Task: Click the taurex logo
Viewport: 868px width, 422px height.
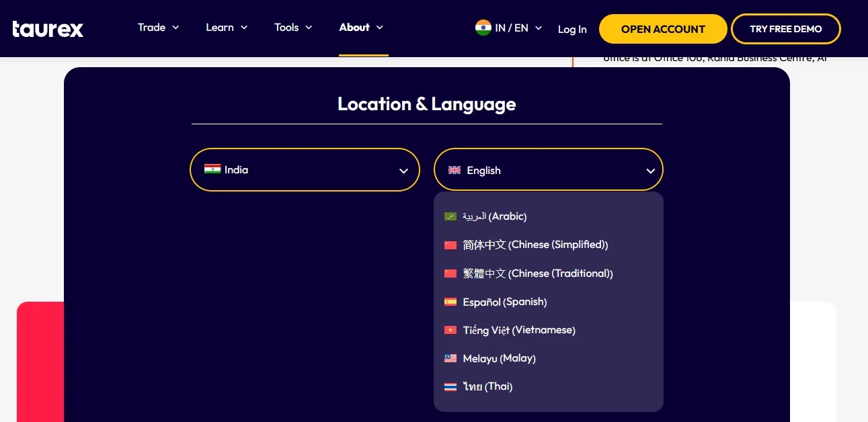Action: (48, 29)
